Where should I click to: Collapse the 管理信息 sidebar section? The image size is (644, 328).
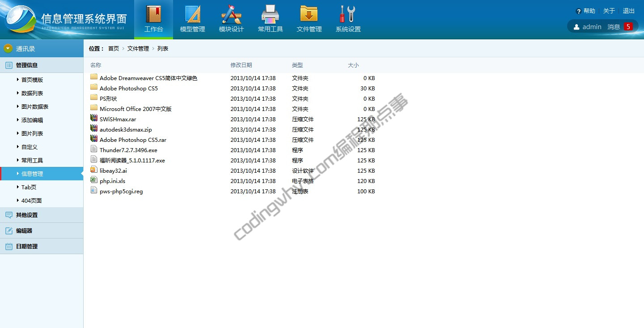pyautogui.click(x=27, y=65)
